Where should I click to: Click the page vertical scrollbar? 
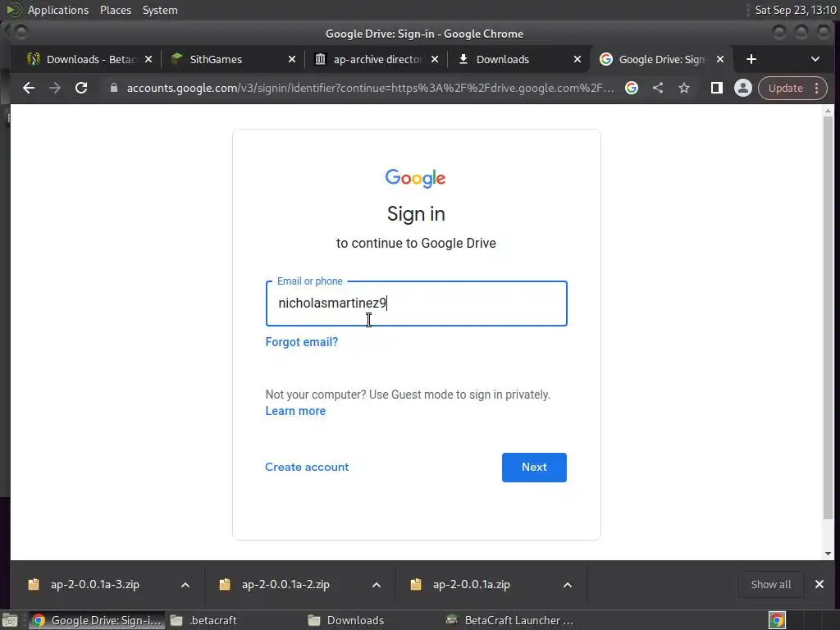coord(829,317)
